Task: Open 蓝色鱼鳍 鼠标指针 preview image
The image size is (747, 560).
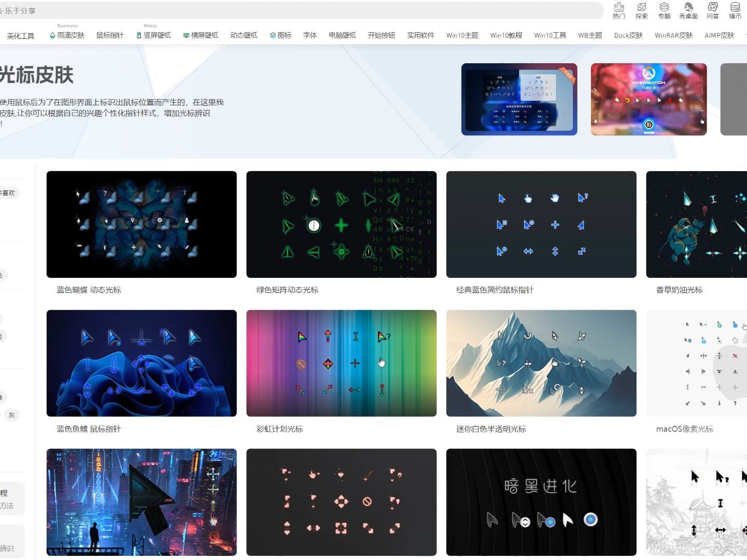Action: pyautogui.click(x=142, y=363)
